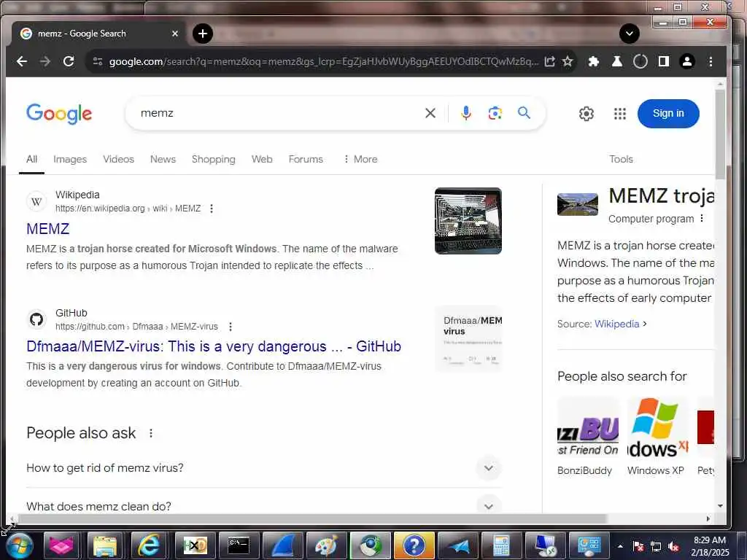Open the Help question mark taskbar icon
Viewport: 747px width, 560px height.
coord(414,545)
